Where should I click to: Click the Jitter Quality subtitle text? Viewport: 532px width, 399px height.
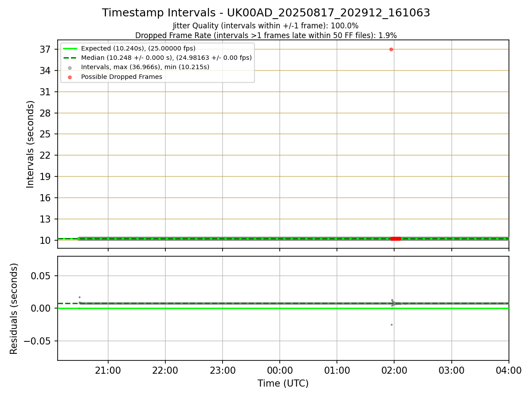266,26
